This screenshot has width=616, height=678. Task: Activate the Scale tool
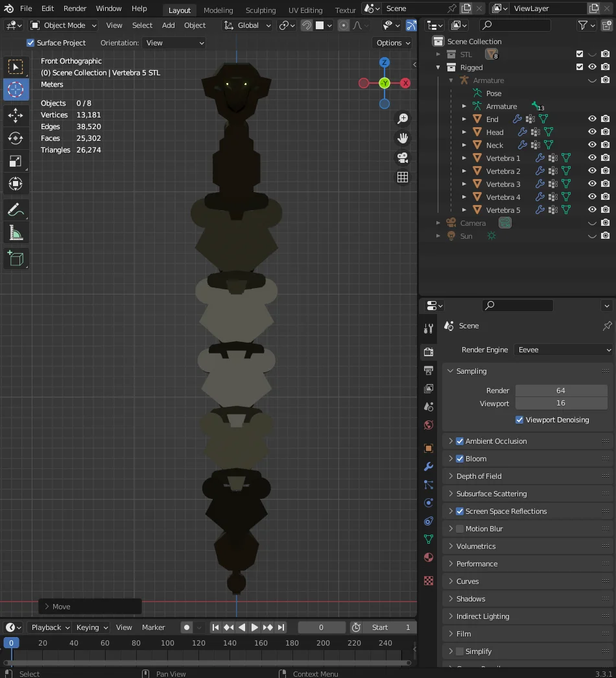(16, 161)
